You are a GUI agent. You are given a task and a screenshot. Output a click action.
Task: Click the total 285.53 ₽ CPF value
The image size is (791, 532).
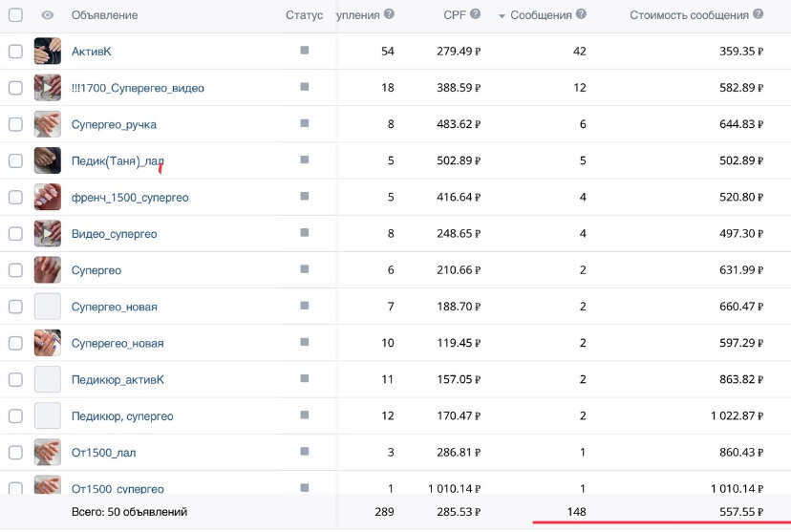[459, 512]
